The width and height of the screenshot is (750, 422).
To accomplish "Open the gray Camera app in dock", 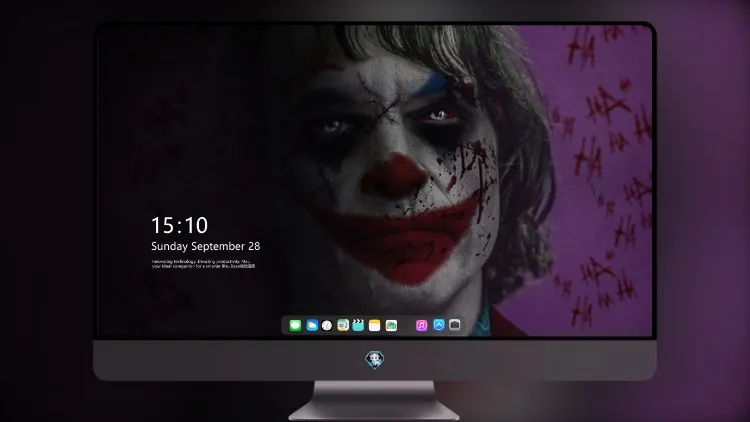I will click(455, 325).
